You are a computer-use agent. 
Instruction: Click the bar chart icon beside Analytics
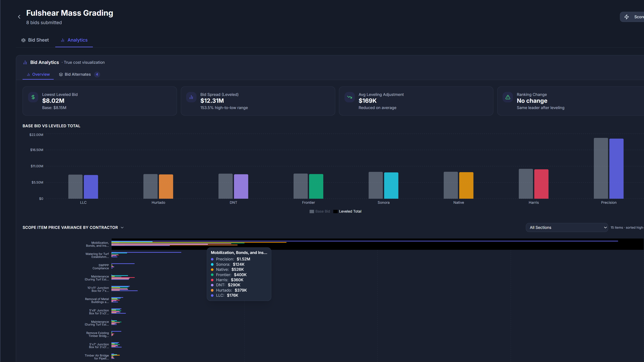pyautogui.click(x=62, y=40)
